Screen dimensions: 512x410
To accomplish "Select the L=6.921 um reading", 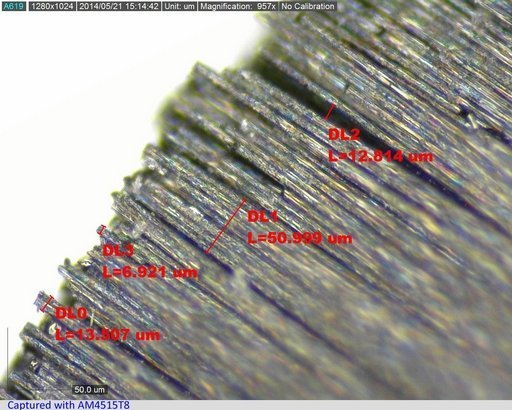I will (150, 272).
